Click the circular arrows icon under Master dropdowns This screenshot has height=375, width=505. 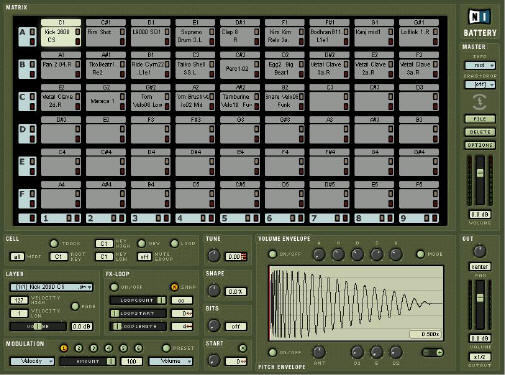480,102
